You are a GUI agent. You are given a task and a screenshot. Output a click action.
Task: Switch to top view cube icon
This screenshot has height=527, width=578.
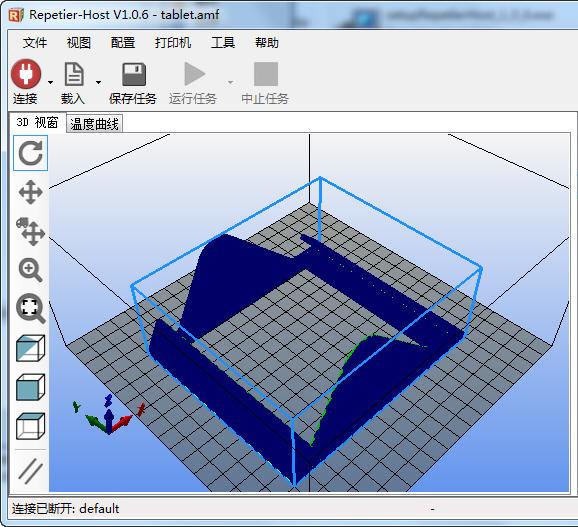(31, 426)
